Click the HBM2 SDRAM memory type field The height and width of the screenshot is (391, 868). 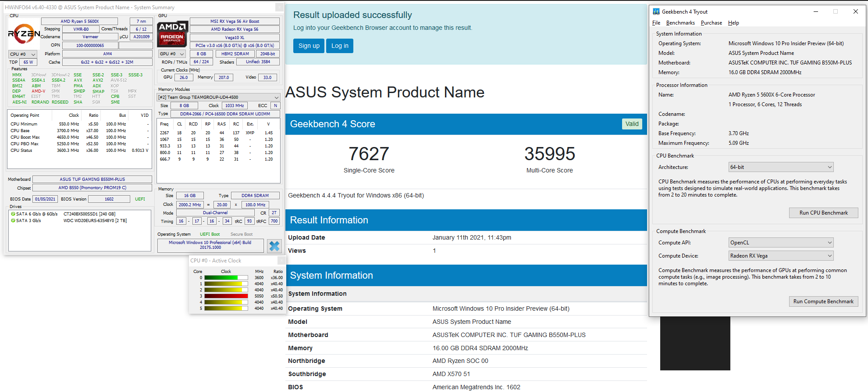[235, 54]
